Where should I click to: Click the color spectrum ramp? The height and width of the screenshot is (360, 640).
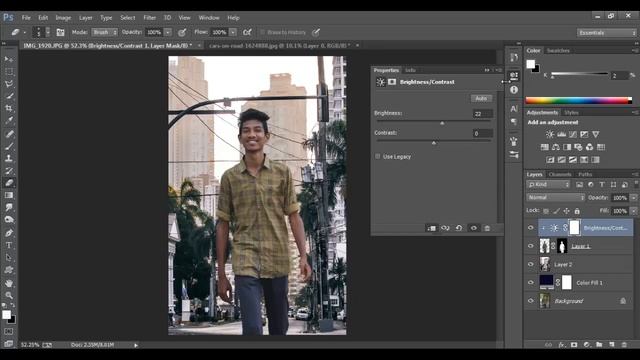(578, 100)
